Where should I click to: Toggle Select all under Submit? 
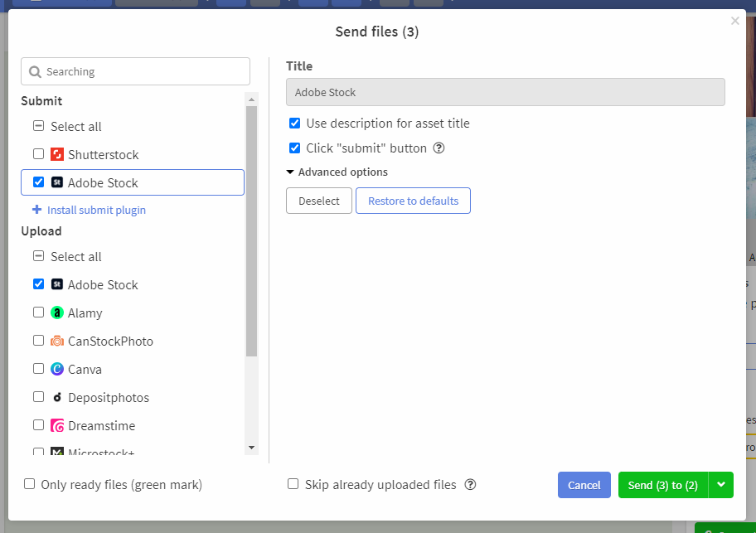(x=38, y=126)
